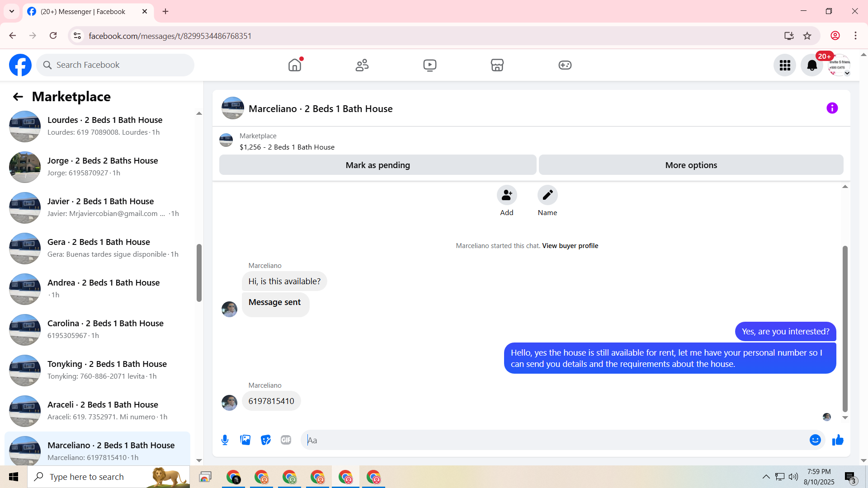Open notifications bell icon
The height and width of the screenshot is (488, 868).
click(x=812, y=65)
